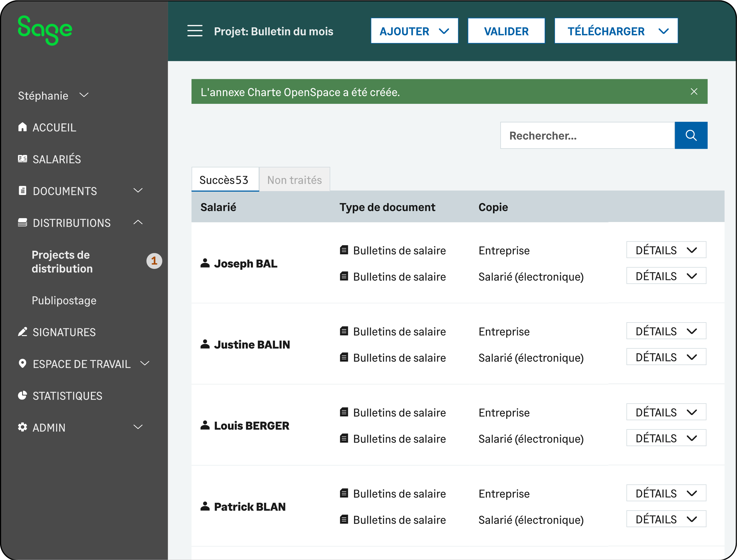Expand the Admin section chevron

tap(138, 427)
